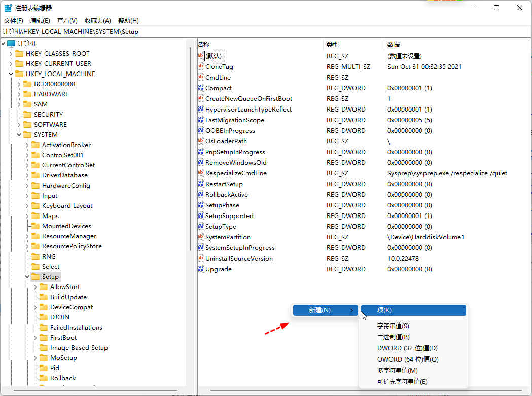Open the 帮助(H) menu
Viewport: 532px width, 396px height.
(128, 21)
